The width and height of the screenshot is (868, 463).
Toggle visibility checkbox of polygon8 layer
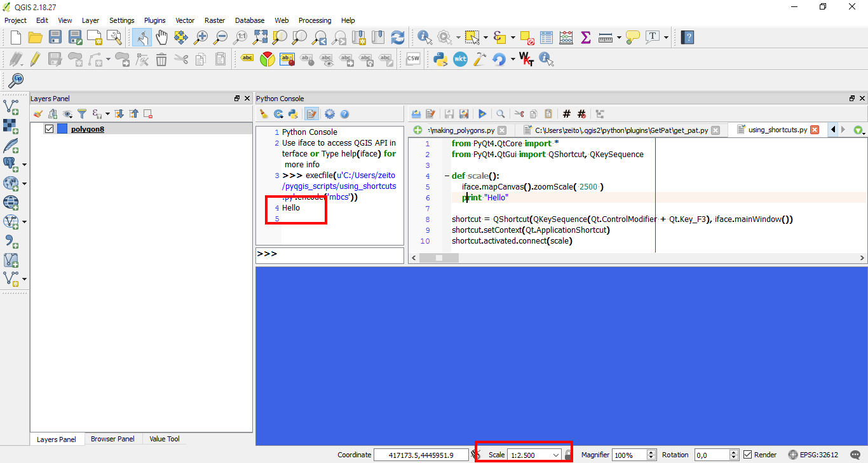[x=49, y=129]
